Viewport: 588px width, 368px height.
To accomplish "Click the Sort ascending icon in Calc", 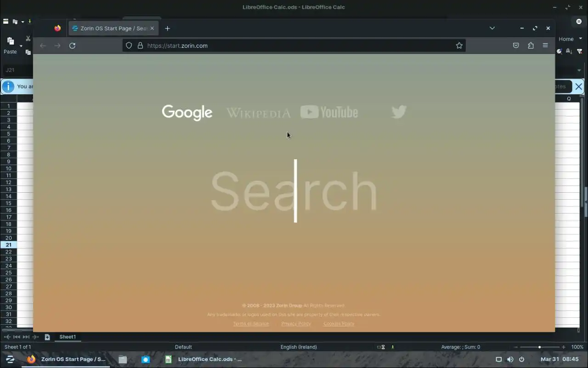I will pyautogui.click(x=570, y=52).
